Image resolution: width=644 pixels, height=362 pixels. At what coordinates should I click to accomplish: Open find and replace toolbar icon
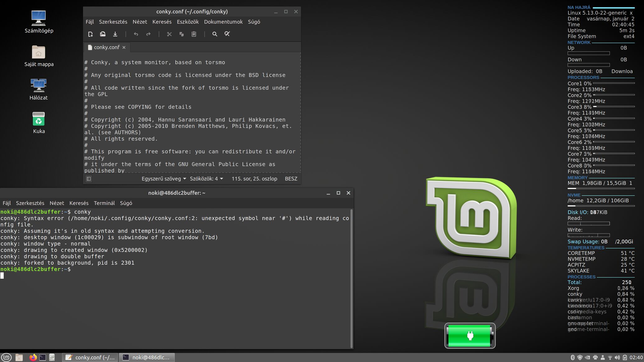point(227,34)
